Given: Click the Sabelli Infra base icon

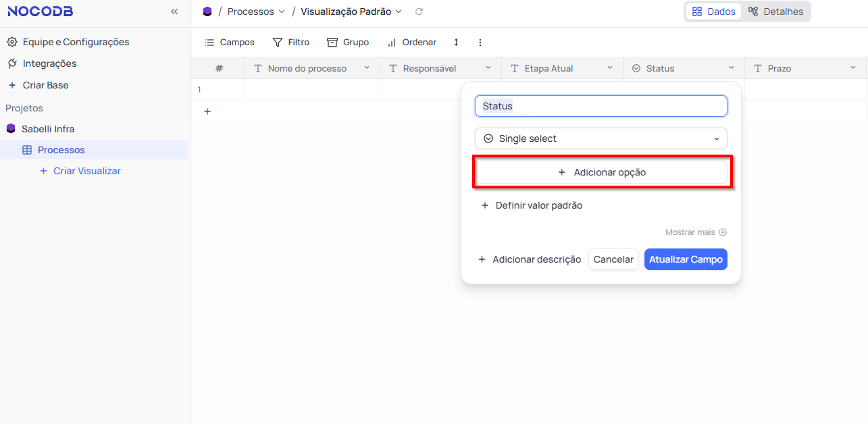Looking at the screenshot, I should point(11,128).
